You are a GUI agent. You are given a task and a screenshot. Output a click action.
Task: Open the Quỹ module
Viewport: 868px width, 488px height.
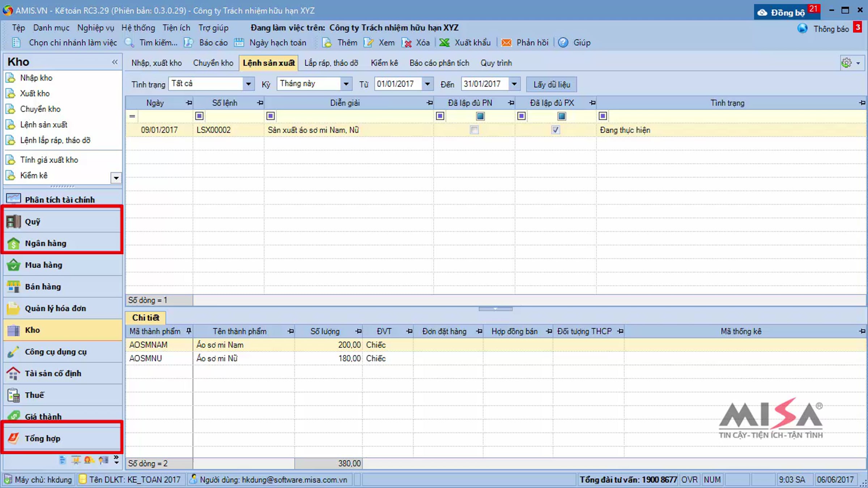point(62,222)
